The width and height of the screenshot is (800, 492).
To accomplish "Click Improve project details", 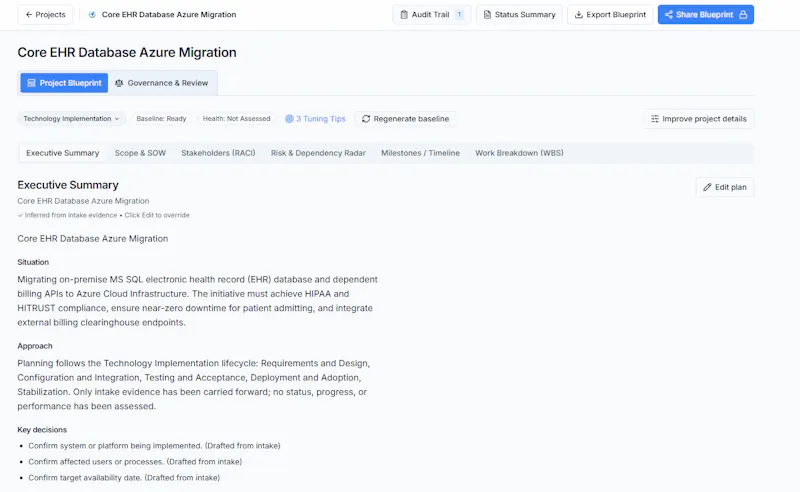I will click(x=698, y=119).
